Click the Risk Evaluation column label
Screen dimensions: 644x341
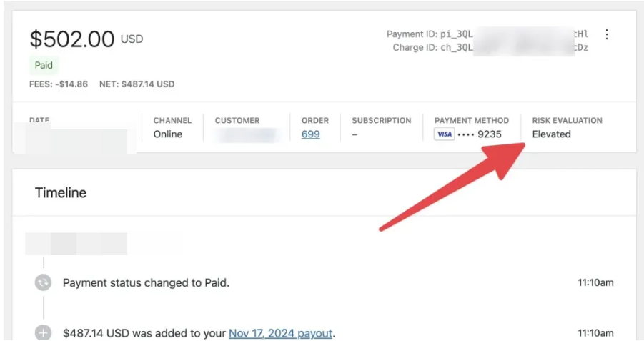(567, 121)
